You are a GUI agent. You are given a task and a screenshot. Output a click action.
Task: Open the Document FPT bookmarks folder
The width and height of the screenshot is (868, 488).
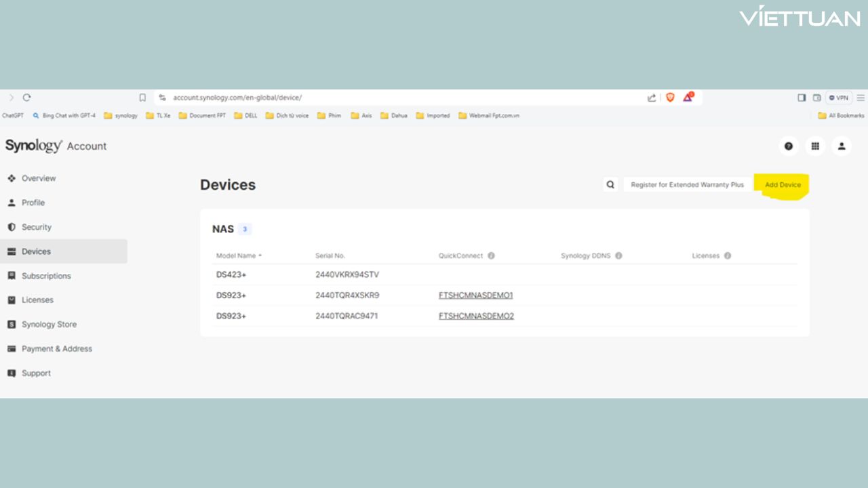coord(202,116)
